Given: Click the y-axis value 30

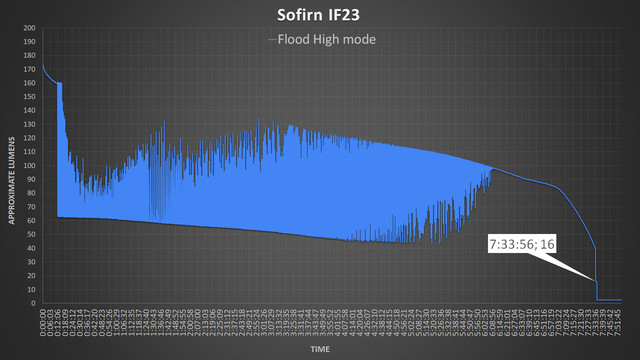Looking at the screenshot, I should tap(31, 262).
